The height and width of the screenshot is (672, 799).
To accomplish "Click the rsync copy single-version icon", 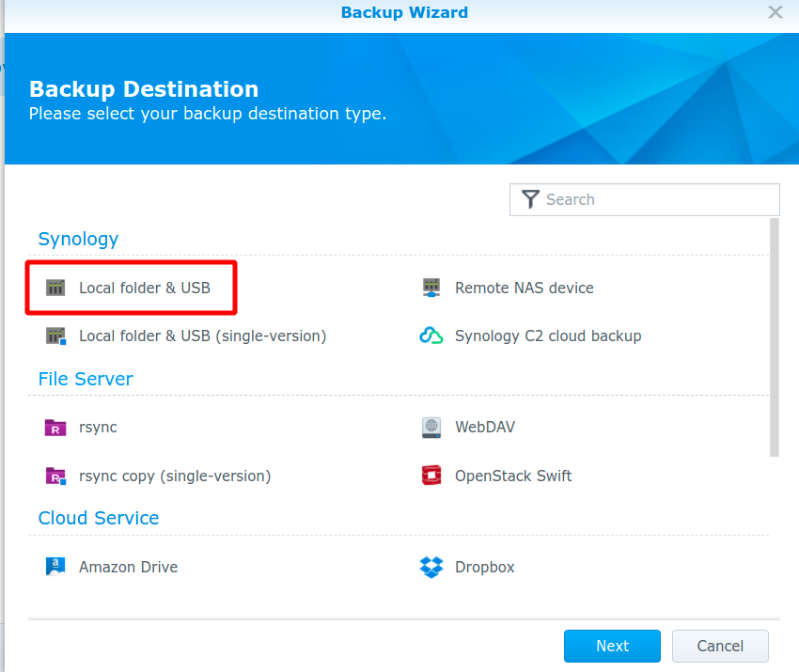I will 55,476.
